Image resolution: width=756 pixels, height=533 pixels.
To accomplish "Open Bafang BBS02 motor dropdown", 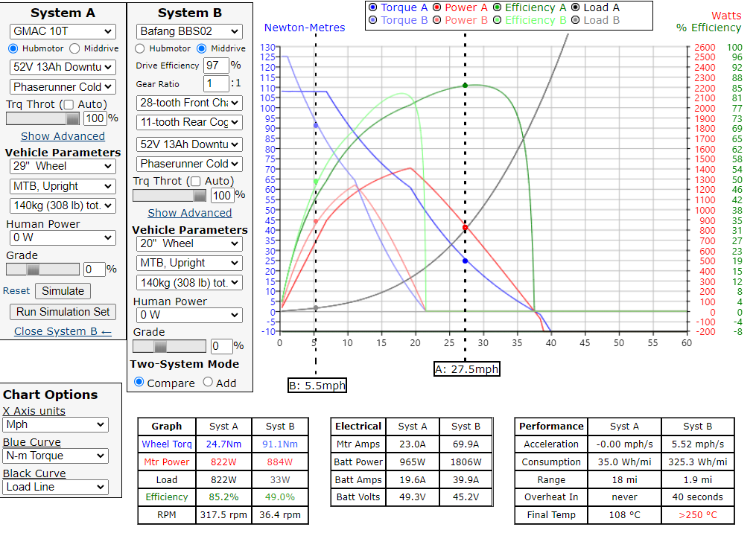I will [x=189, y=31].
